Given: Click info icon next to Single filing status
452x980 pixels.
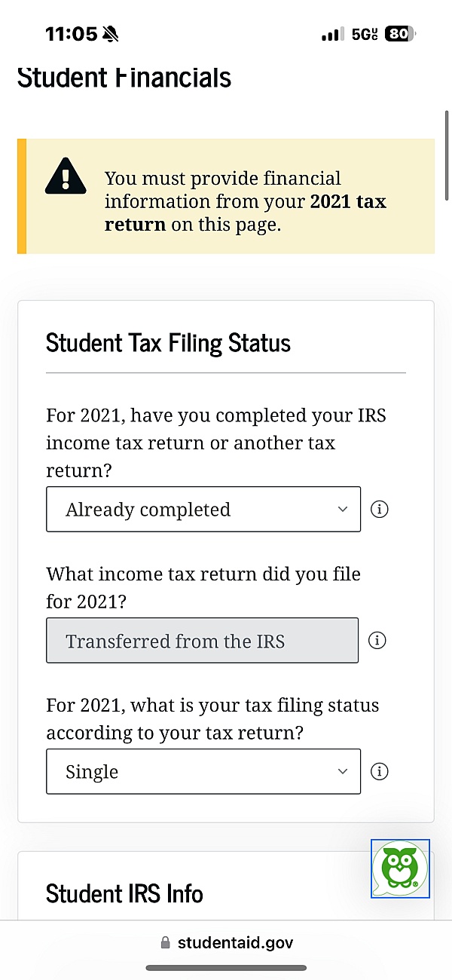Looking at the screenshot, I should tap(380, 772).
